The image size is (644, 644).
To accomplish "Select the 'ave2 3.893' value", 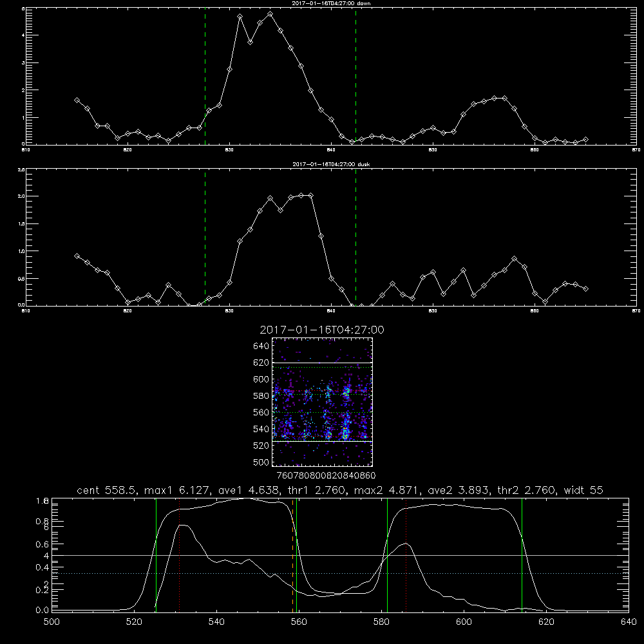I will pyautogui.click(x=459, y=490).
